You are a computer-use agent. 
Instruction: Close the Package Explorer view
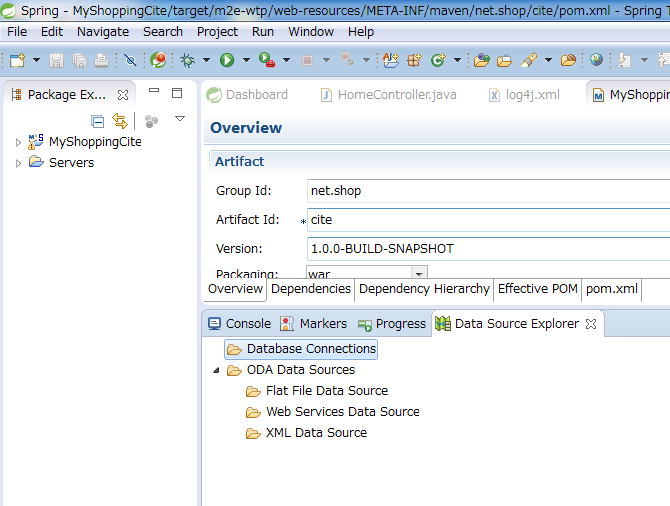point(123,95)
